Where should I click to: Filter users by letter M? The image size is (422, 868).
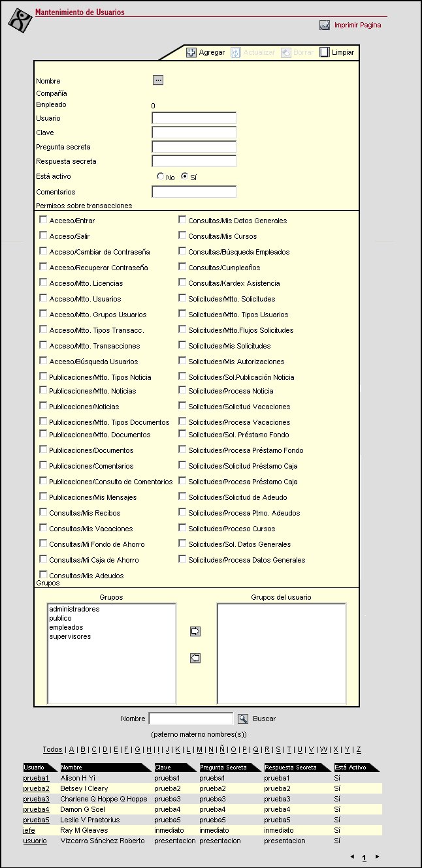[201, 750]
